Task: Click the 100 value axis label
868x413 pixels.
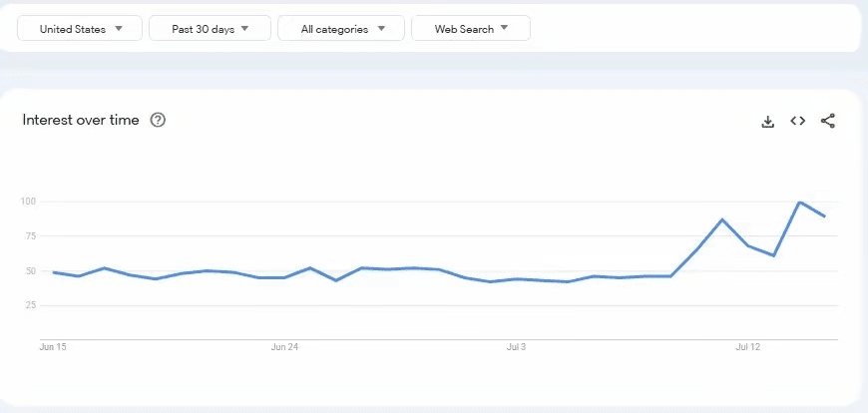Action: click(x=29, y=202)
